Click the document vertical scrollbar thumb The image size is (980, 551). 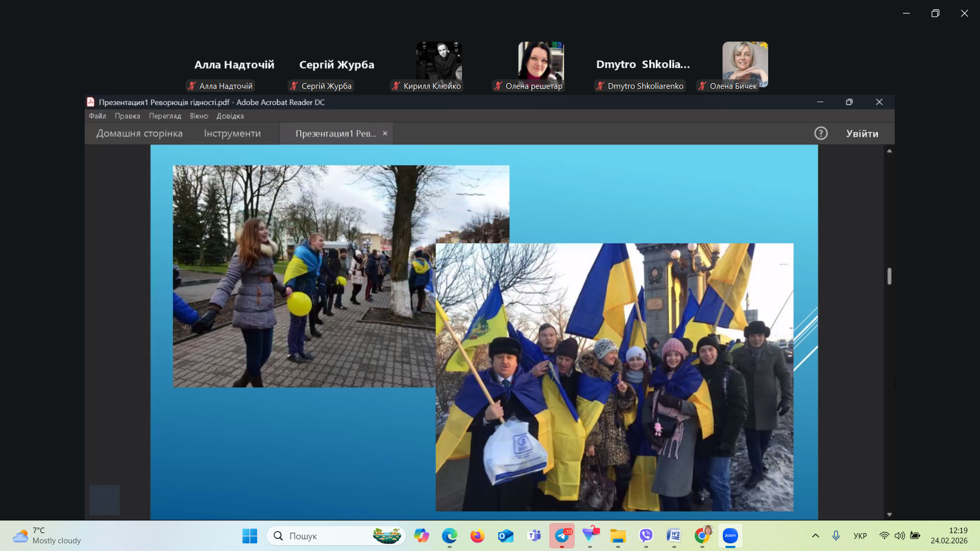(x=889, y=276)
